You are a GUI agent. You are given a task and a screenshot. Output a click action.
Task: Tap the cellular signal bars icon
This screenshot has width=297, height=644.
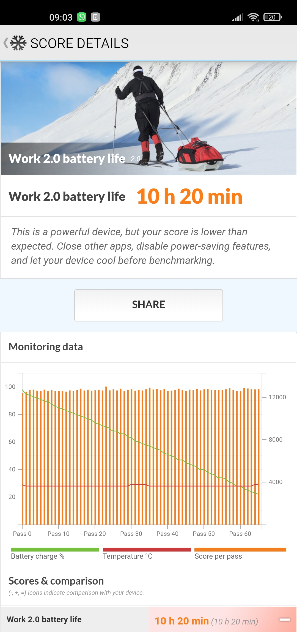point(238,17)
